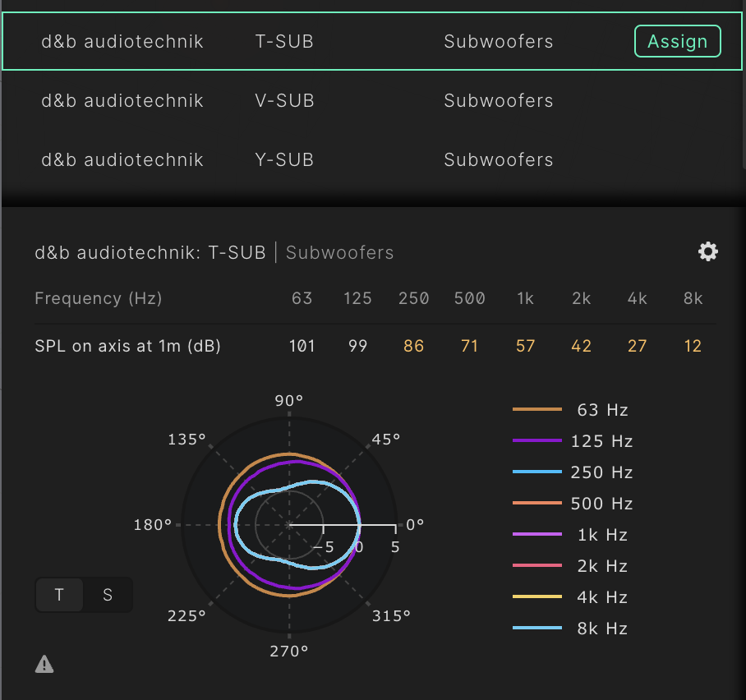Click the 2k SPL value 42
The width and height of the screenshot is (746, 700).
coord(582,346)
